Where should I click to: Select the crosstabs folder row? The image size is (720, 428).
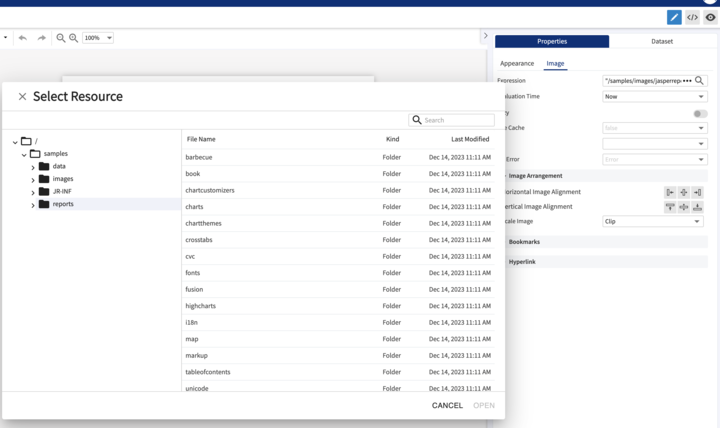[339, 240]
